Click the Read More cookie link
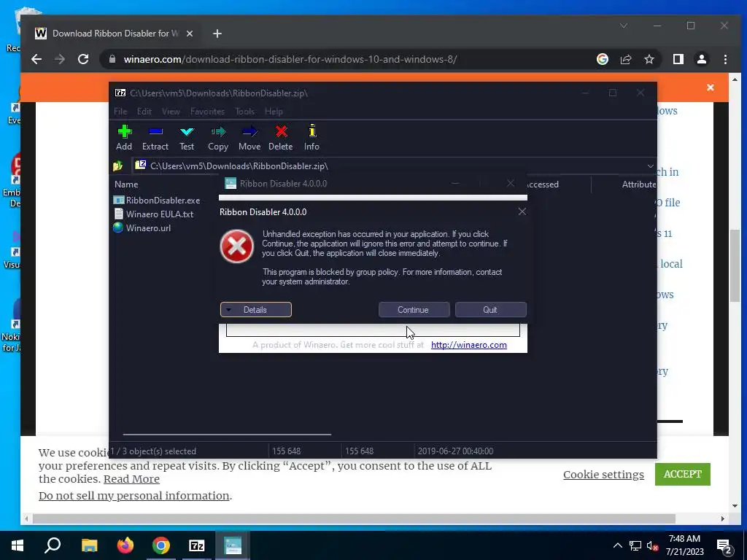 click(x=131, y=479)
